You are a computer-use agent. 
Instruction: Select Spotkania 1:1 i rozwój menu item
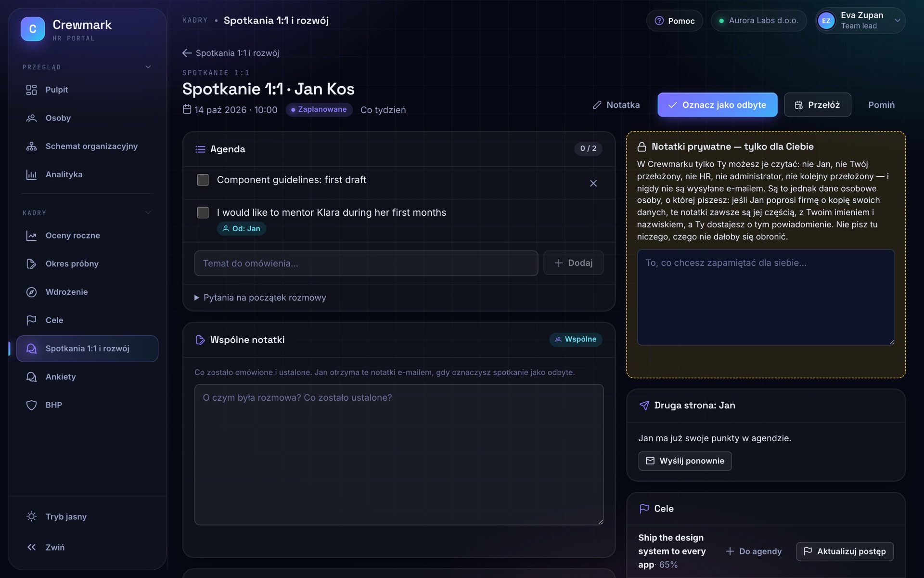87,349
